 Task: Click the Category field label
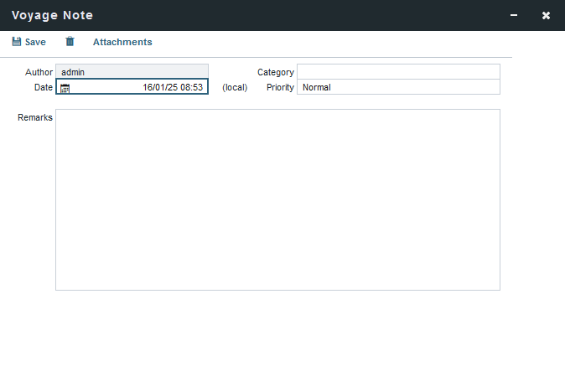tap(275, 72)
